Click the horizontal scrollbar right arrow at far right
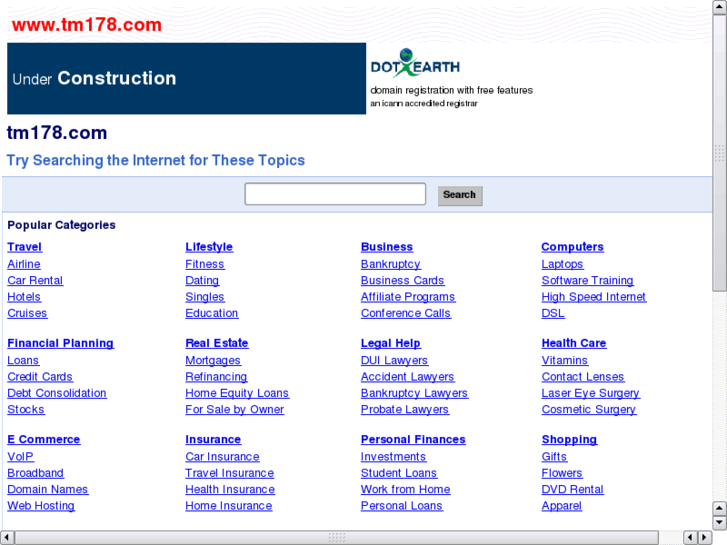 705,537
